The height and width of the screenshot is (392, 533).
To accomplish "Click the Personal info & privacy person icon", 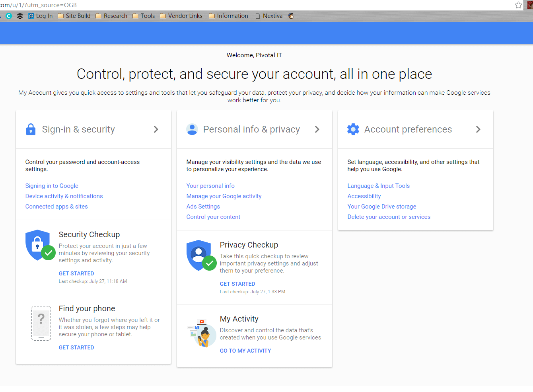I will tap(192, 129).
